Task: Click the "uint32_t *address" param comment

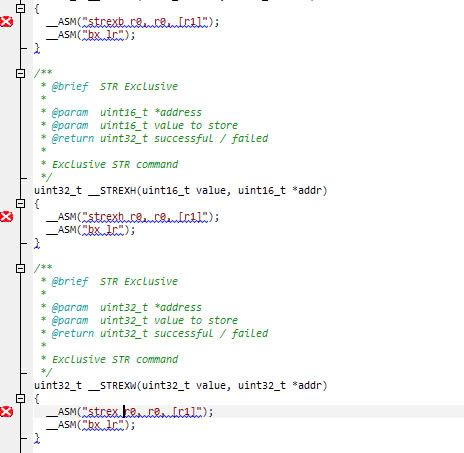Action: pyautogui.click(x=151, y=308)
